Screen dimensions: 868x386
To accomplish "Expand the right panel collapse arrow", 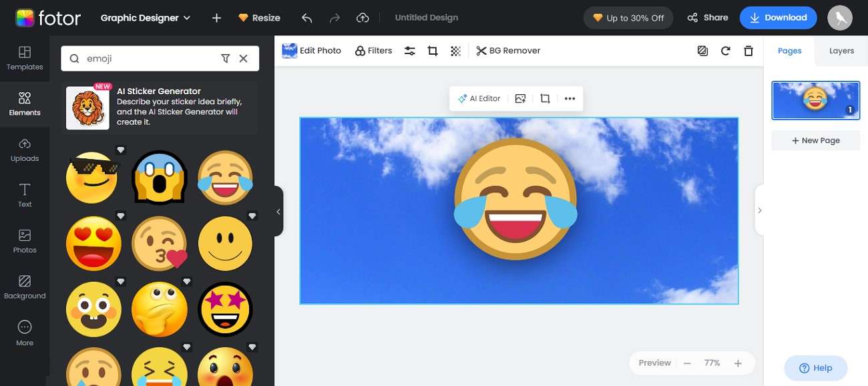I will pyautogui.click(x=759, y=210).
